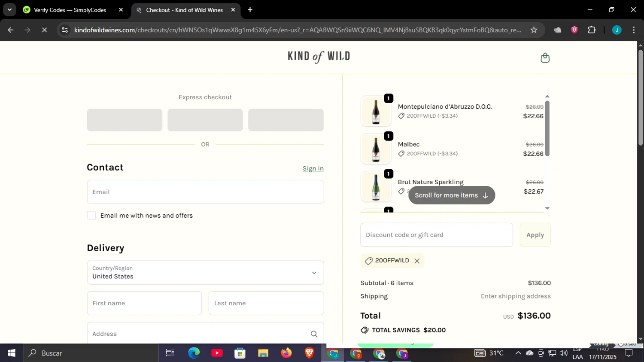The width and height of the screenshot is (644, 362).
Task: Click the browser address bar URL
Action: 298,30
